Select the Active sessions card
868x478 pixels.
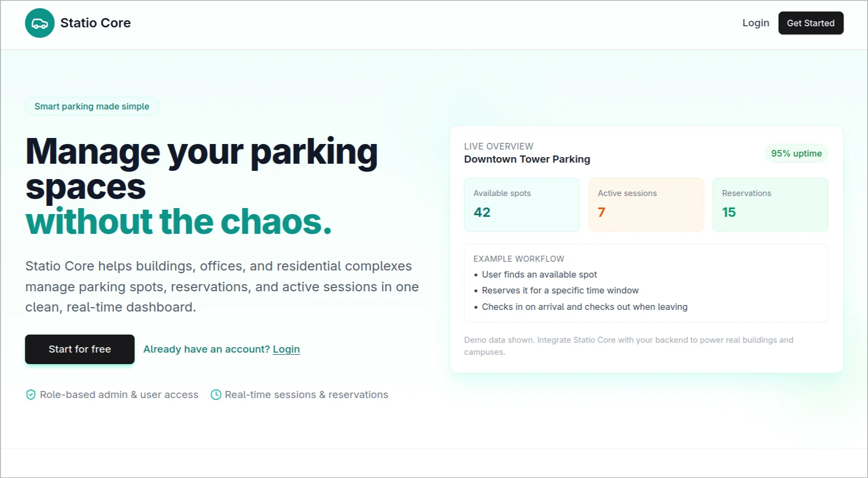click(646, 204)
